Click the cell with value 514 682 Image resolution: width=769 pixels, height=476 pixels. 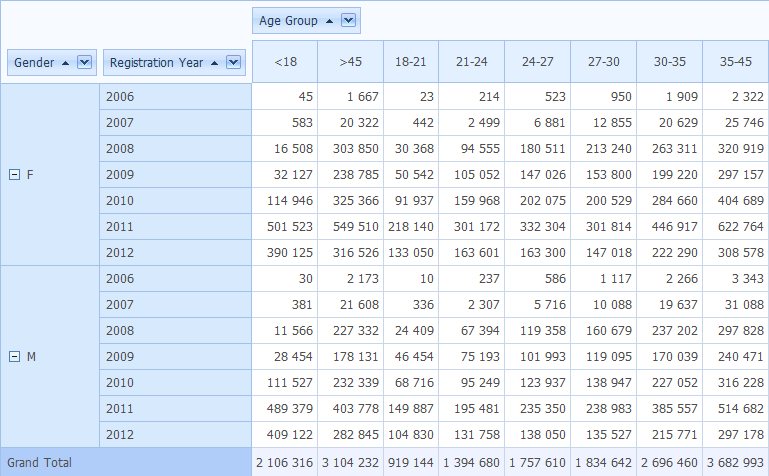pos(736,408)
